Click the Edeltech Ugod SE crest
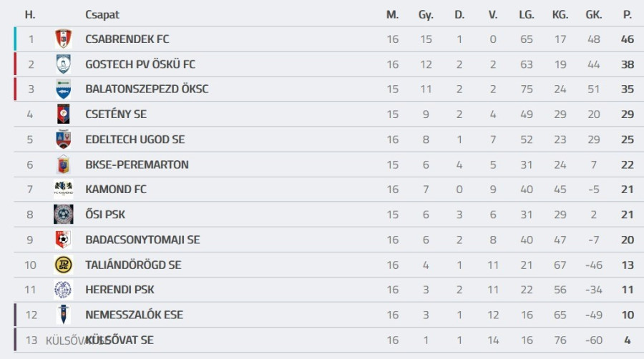644x359 pixels. pyautogui.click(x=64, y=139)
